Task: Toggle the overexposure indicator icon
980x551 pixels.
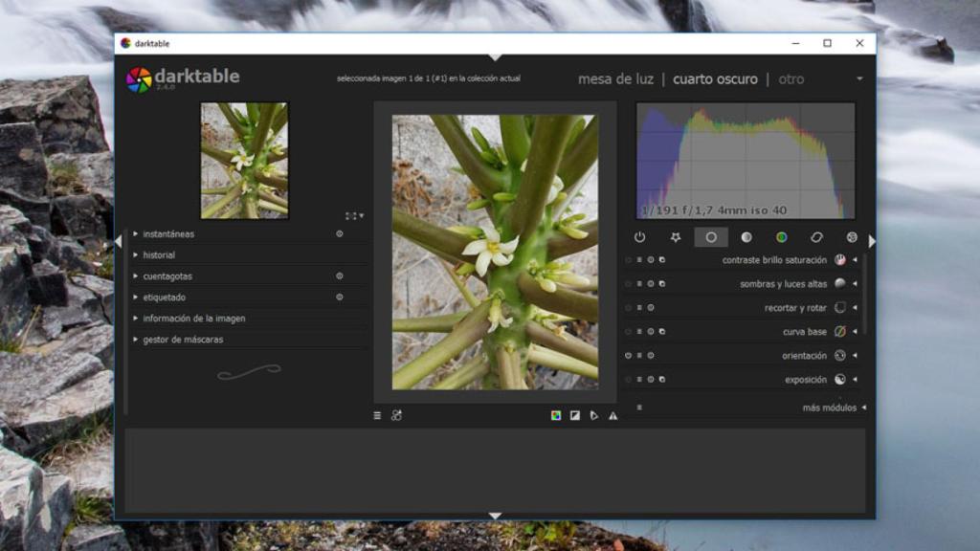Action: 574,415
